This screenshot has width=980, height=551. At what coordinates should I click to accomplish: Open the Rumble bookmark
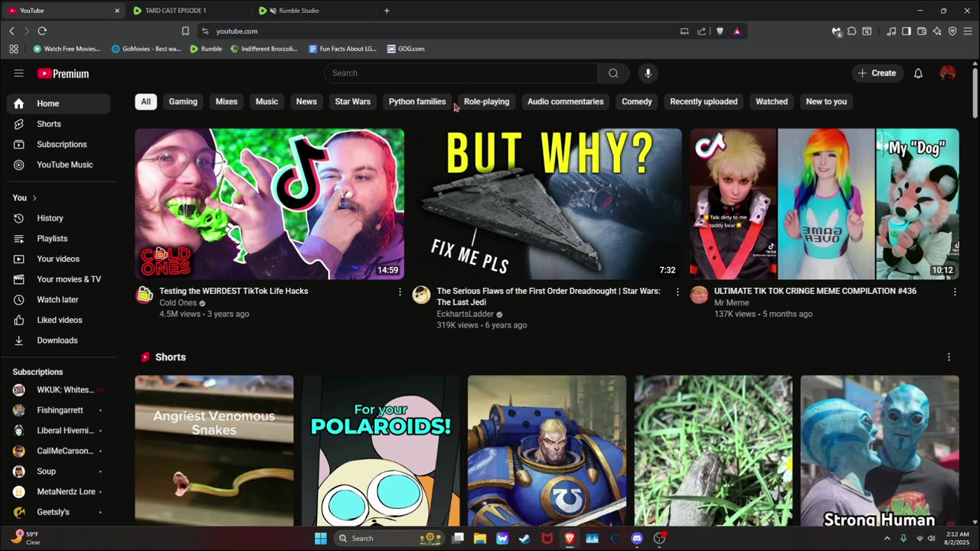tap(206, 49)
